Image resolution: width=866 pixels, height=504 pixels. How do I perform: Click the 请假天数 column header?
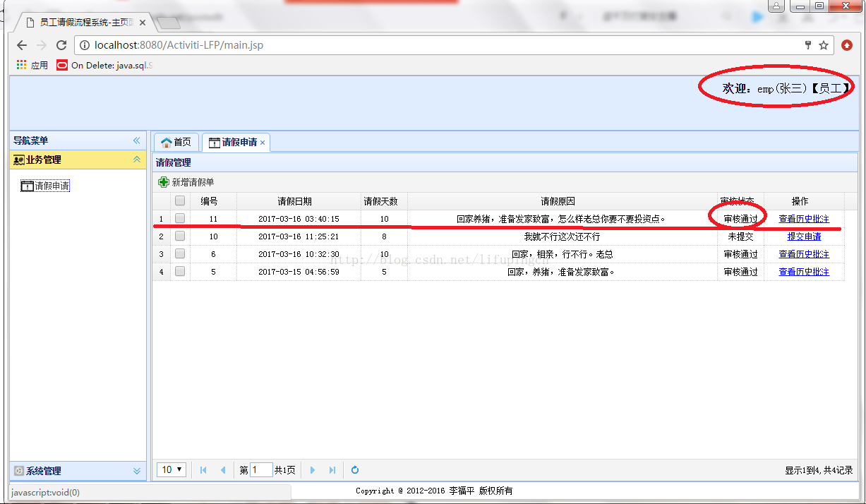[384, 201]
